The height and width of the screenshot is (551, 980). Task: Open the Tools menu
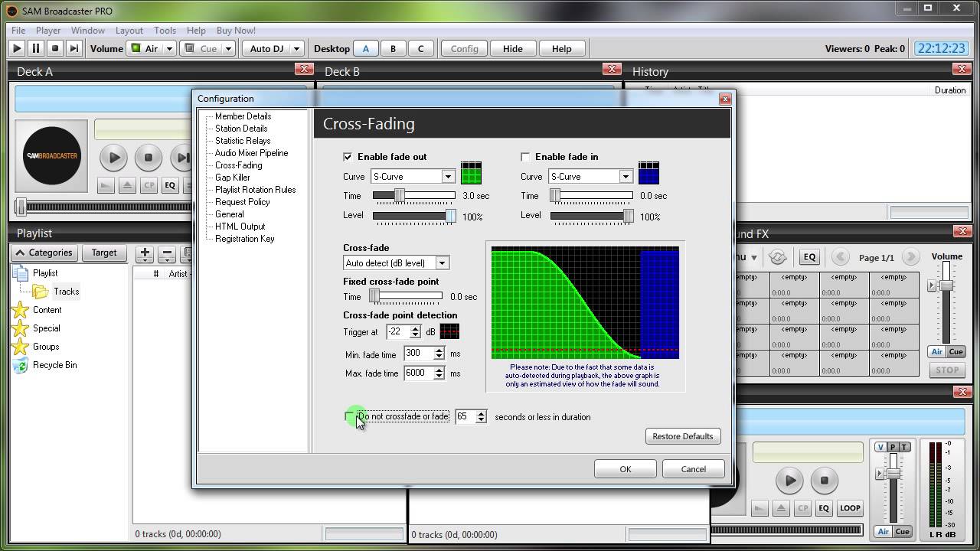tap(165, 31)
